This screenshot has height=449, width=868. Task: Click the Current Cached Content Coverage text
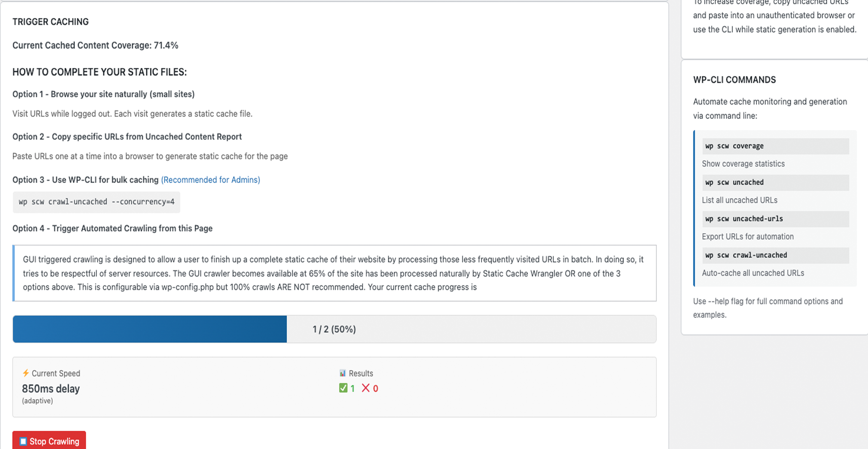pyautogui.click(x=95, y=45)
